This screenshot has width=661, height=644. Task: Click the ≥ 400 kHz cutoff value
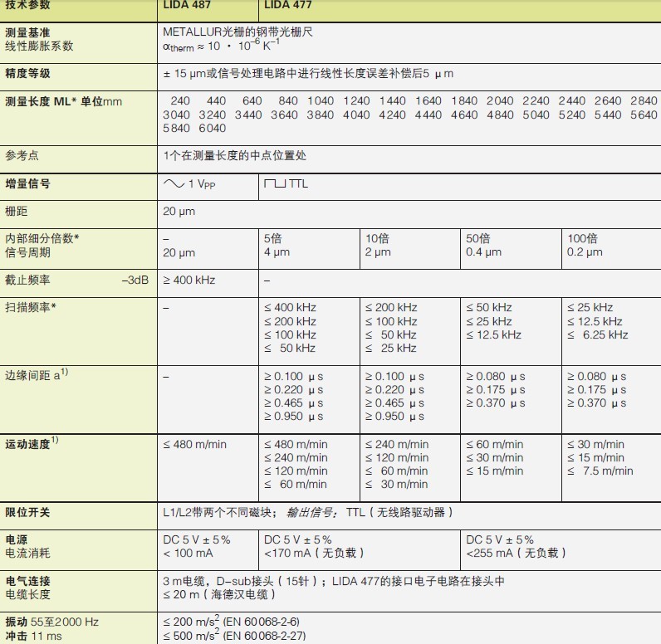189,281
